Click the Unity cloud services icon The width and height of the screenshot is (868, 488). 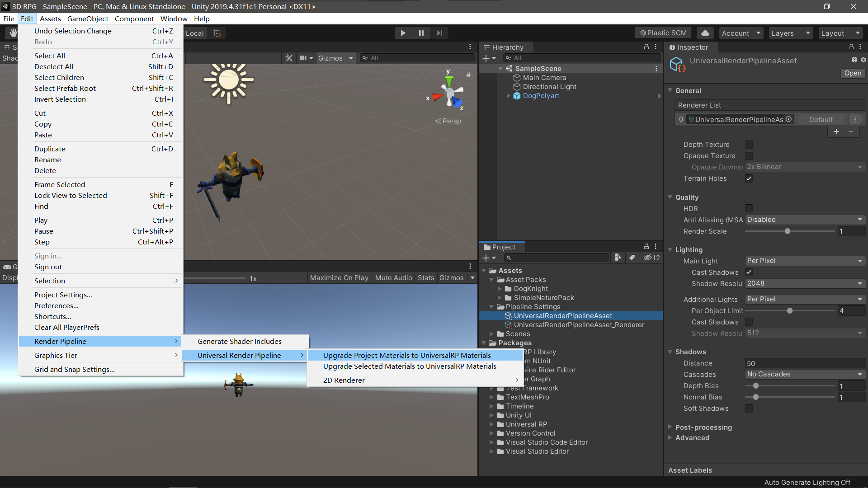pyautogui.click(x=705, y=33)
